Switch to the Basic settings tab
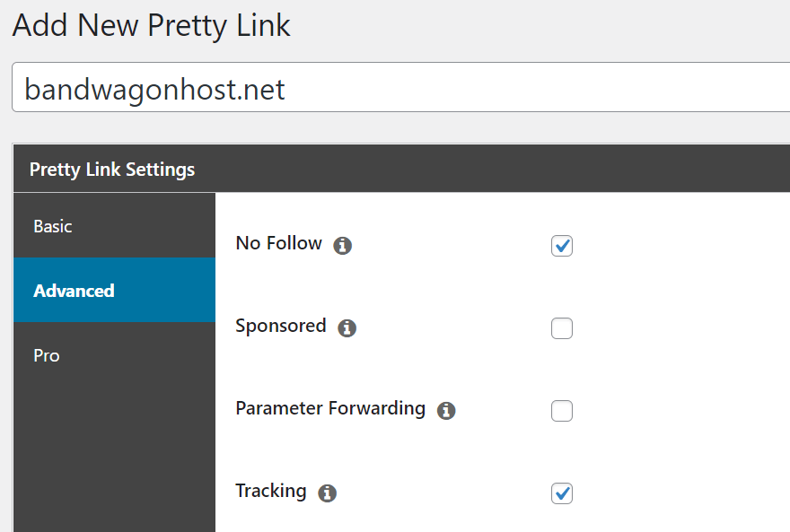 (x=114, y=225)
